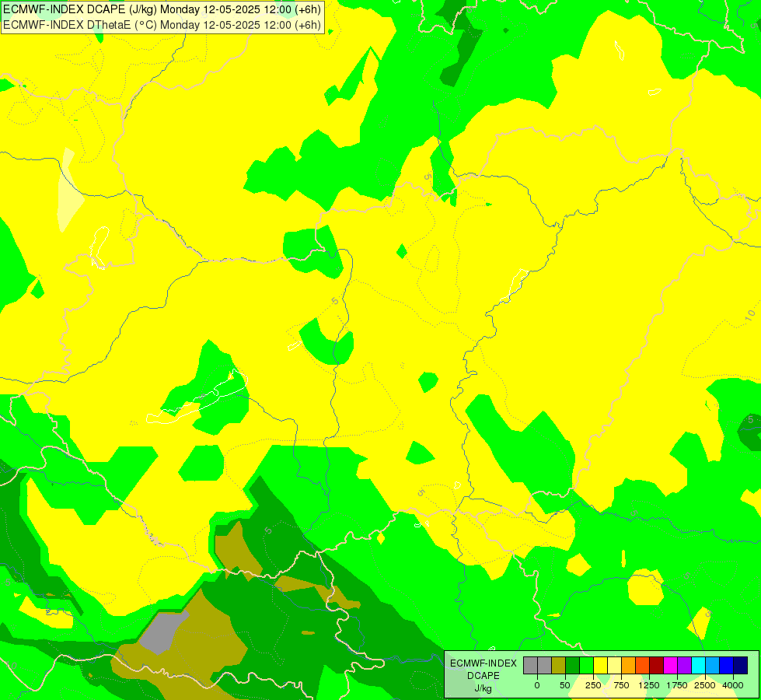Click the legend value 0
Image resolution: width=761 pixels, height=700 pixels.
537,685
